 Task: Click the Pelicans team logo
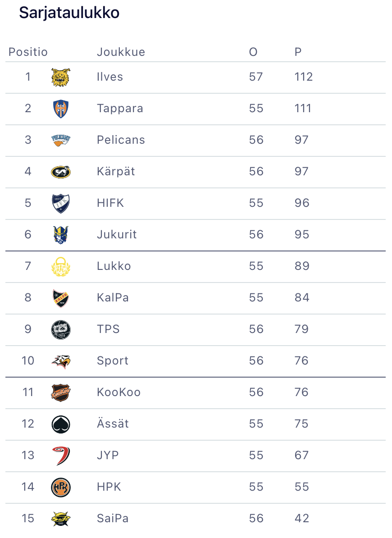(61, 141)
